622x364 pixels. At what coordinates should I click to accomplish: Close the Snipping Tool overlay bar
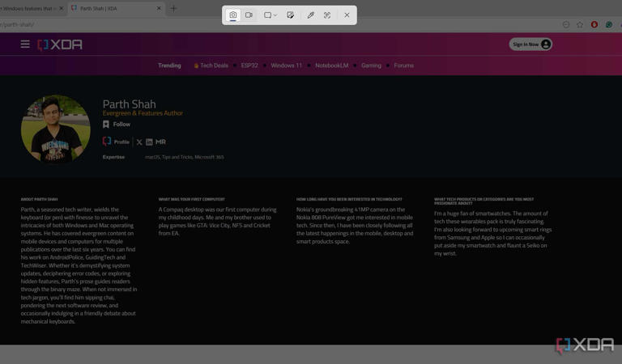347,15
